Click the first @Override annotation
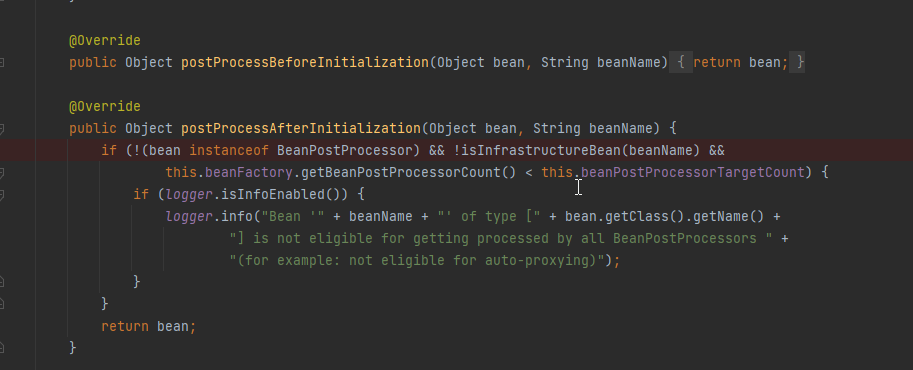 coord(105,40)
